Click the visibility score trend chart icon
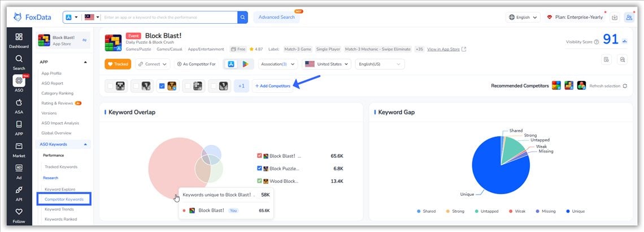 point(625,41)
